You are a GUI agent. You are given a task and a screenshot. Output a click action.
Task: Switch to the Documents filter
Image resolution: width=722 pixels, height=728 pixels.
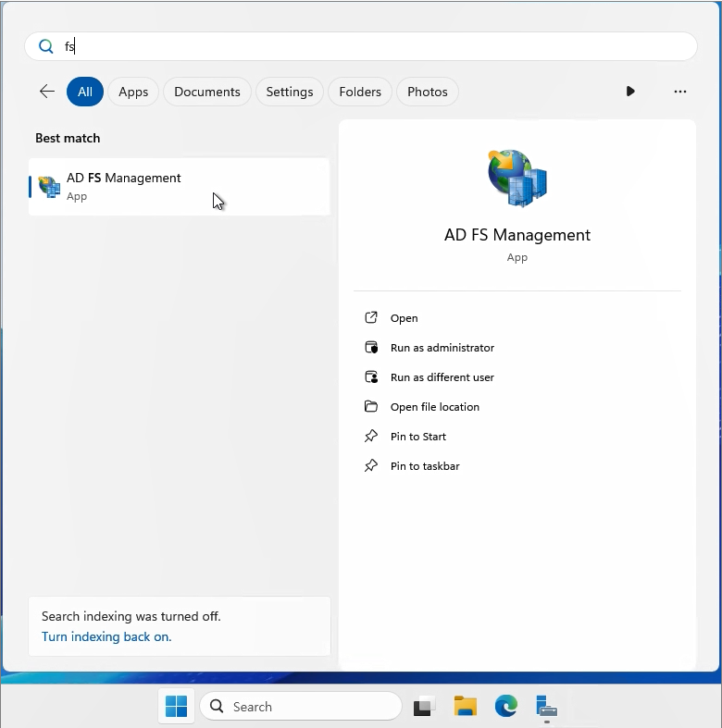click(x=207, y=92)
